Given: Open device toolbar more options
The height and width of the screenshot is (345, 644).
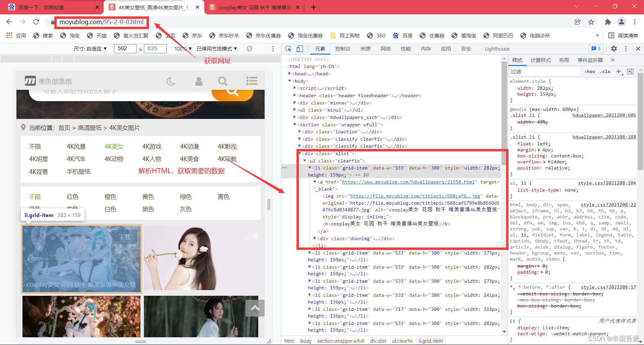Looking at the screenshot, I should pos(273,49).
